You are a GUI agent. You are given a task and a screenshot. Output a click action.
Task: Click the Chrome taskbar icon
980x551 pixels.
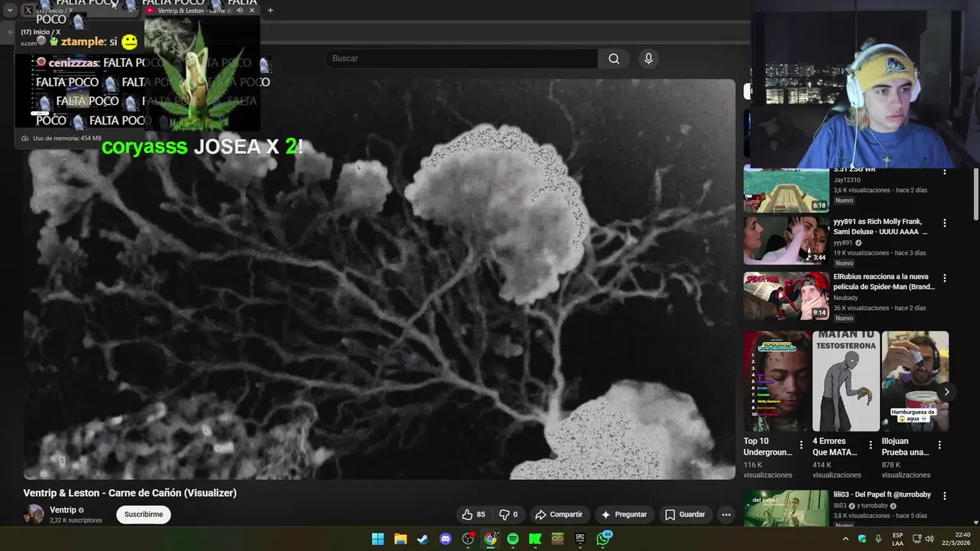coord(490,539)
